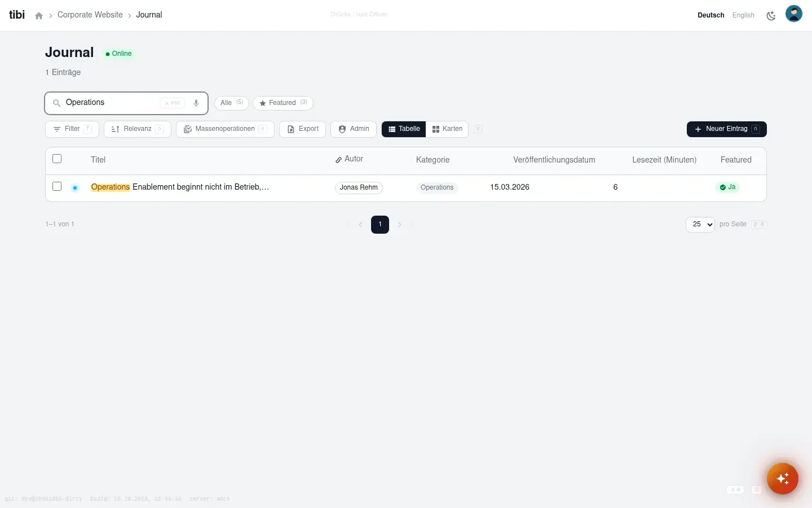Sort by Autor column header

coord(350,159)
